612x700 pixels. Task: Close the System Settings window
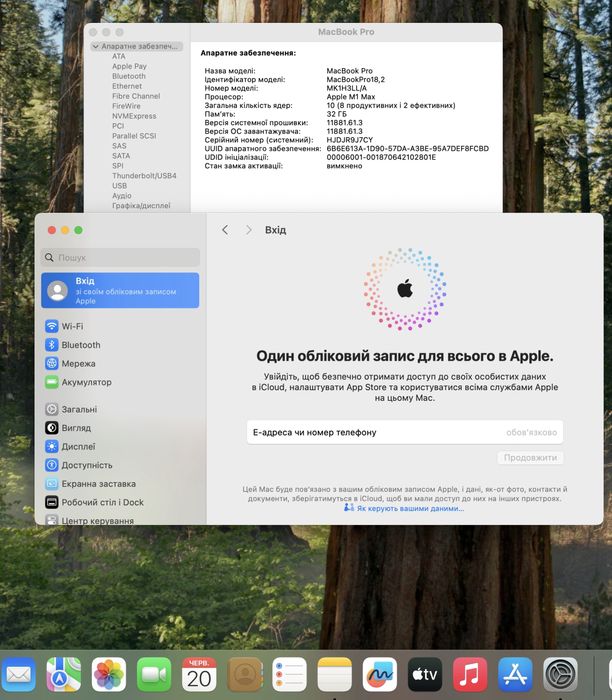(x=52, y=230)
